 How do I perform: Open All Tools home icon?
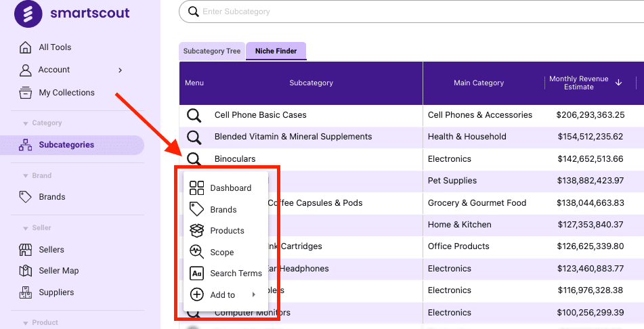26,47
